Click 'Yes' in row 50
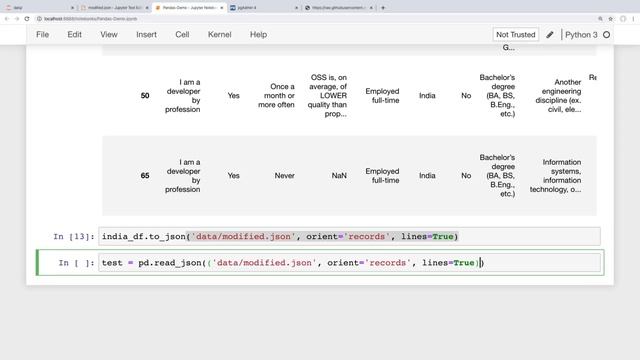640x360 pixels. click(233, 96)
